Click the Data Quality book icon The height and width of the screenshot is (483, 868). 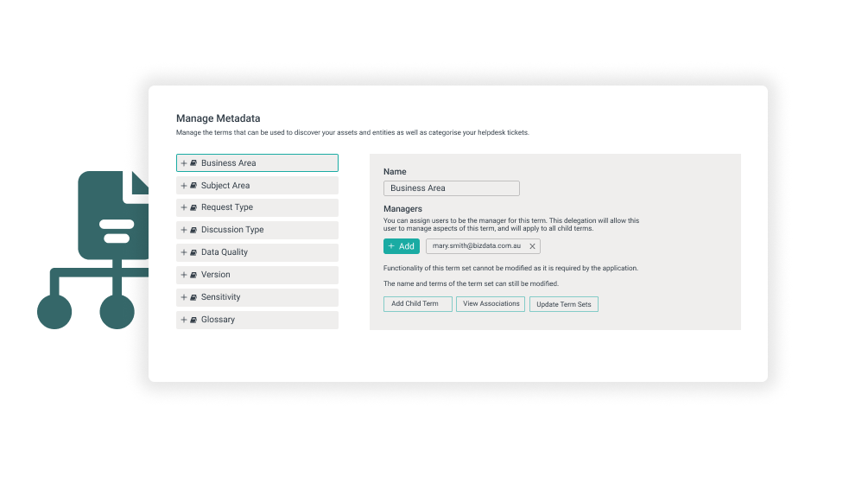(193, 252)
